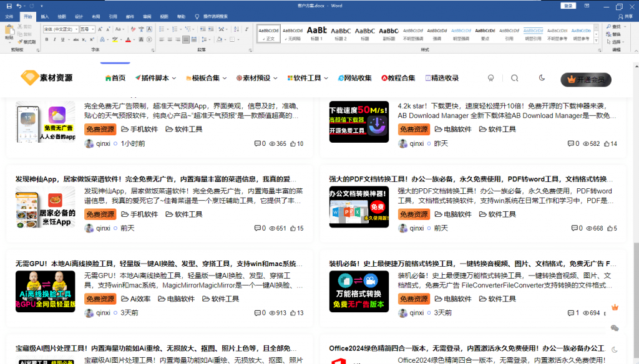Click the PDF文档转换工具 article thumbnail
This screenshot has height=364, width=639.
359,206
